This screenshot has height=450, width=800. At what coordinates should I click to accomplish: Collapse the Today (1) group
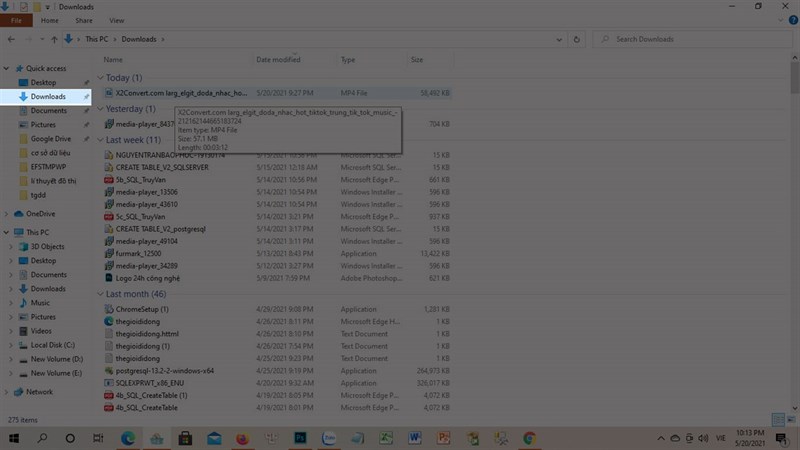point(100,77)
